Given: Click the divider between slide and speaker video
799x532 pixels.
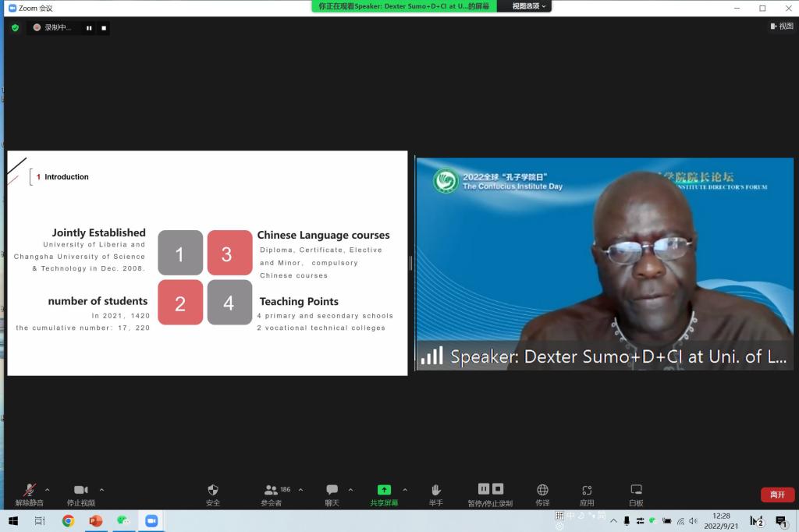Looking at the screenshot, I should tap(411, 263).
